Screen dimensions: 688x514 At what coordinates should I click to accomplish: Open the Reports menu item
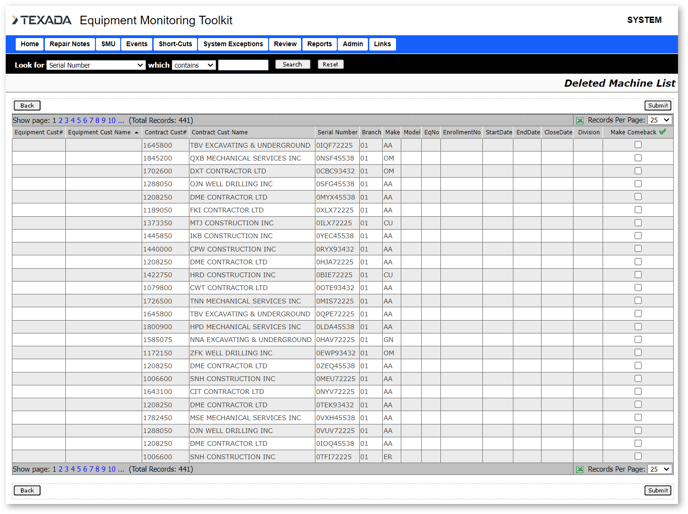click(319, 44)
